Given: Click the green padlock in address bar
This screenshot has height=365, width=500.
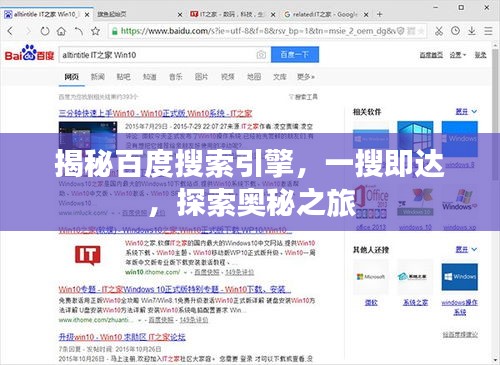Looking at the screenshot, I should coord(115,31).
